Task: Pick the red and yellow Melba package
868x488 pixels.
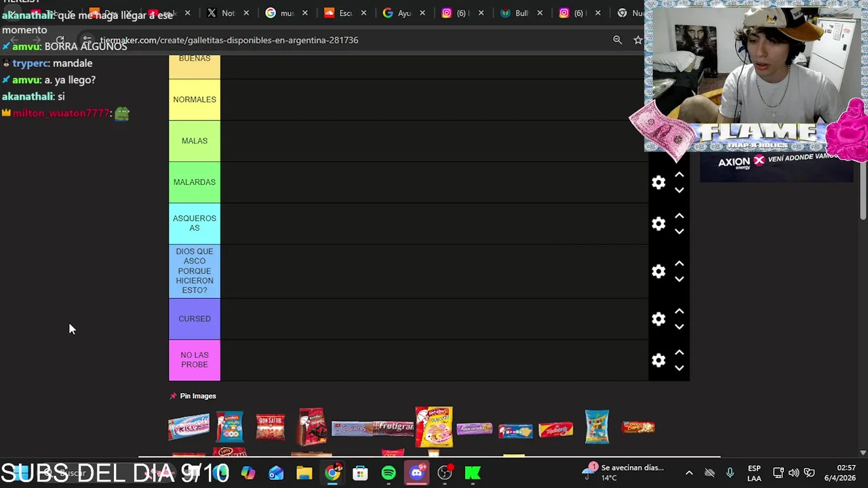Action: 556,430
